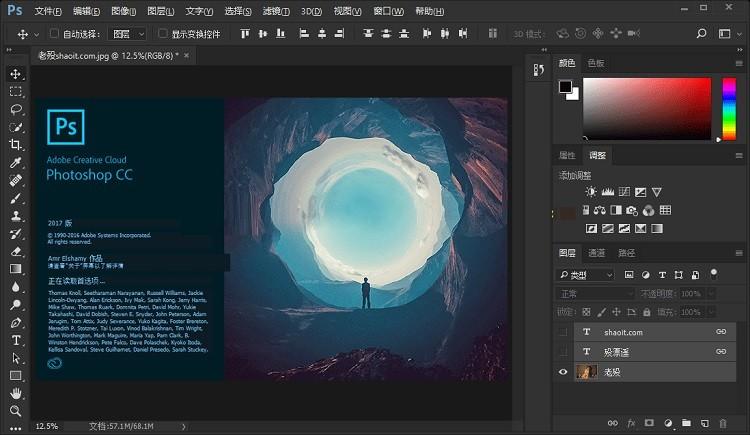
Task: Select the Eyedropper tool
Action: click(15, 162)
